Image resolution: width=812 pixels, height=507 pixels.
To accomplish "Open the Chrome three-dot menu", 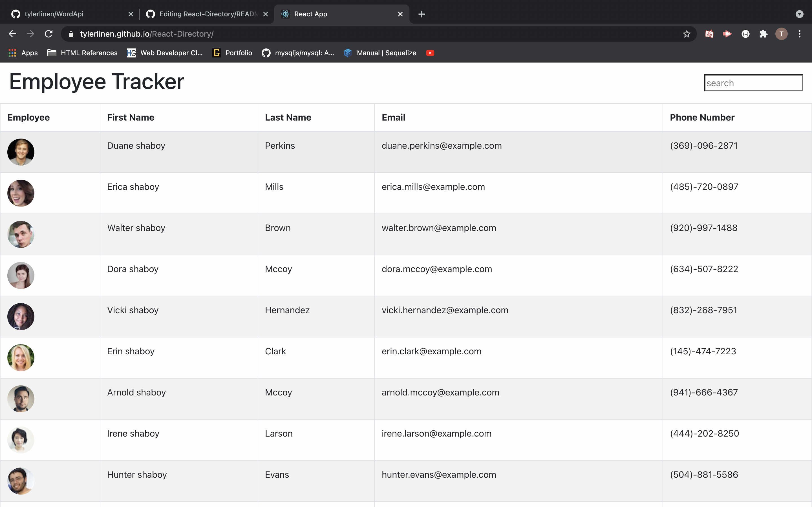I will click(x=800, y=34).
